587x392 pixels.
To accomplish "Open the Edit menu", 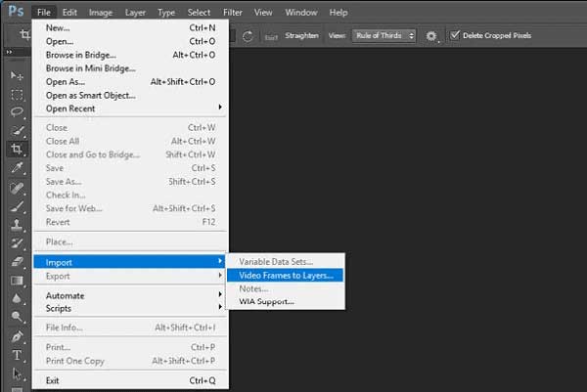I will click(69, 13).
